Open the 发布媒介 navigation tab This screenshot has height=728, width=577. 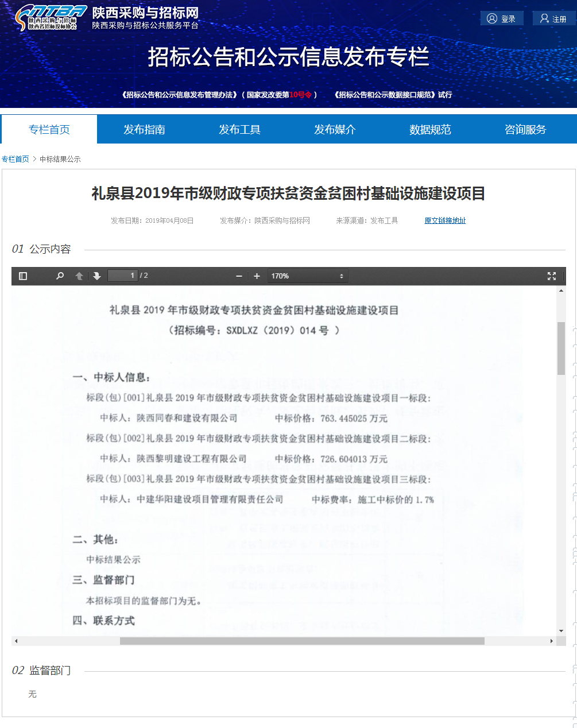point(335,129)
